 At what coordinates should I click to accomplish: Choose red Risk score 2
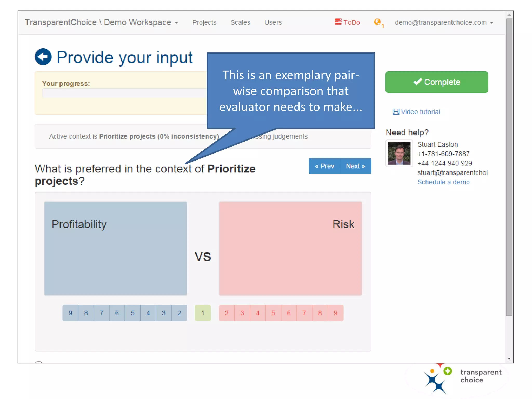coord(227,313)
